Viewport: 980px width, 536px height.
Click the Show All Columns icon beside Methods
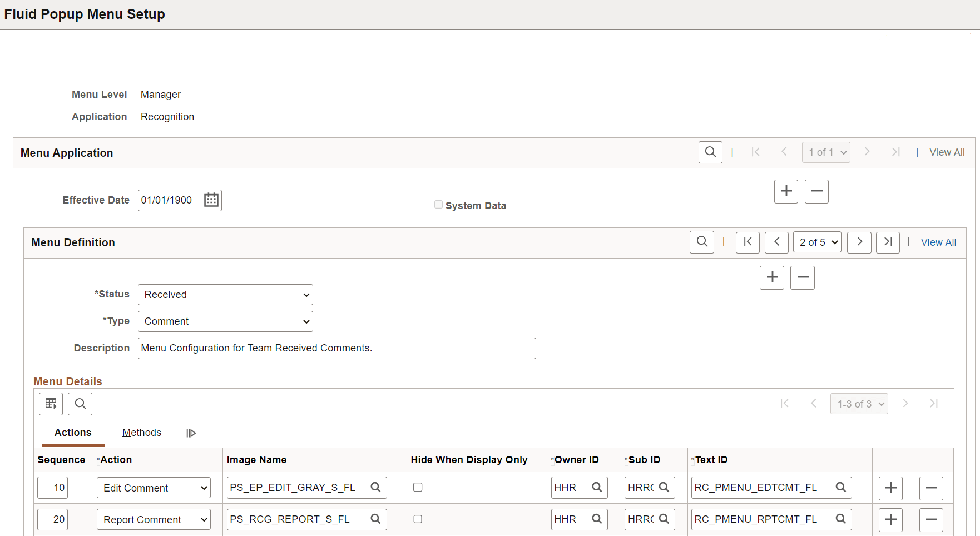(x=191, y=433)
